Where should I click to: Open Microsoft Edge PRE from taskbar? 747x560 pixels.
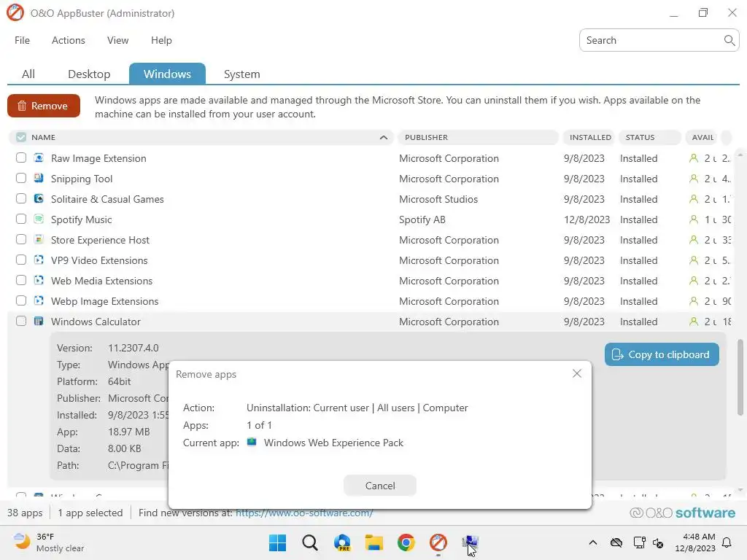click(342, 542)
